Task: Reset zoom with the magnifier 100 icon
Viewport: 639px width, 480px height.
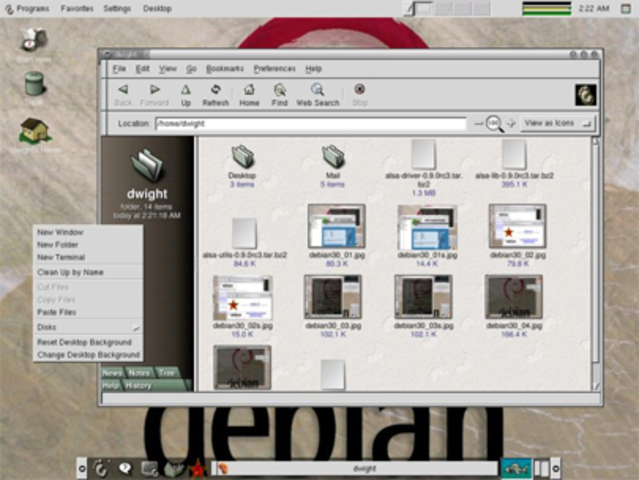Action: pos(494,123)
